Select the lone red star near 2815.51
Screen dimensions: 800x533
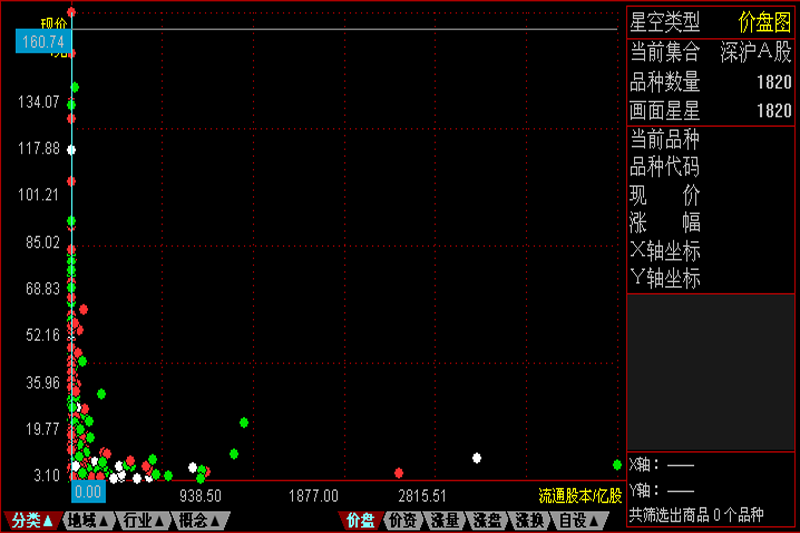[399, 473]
